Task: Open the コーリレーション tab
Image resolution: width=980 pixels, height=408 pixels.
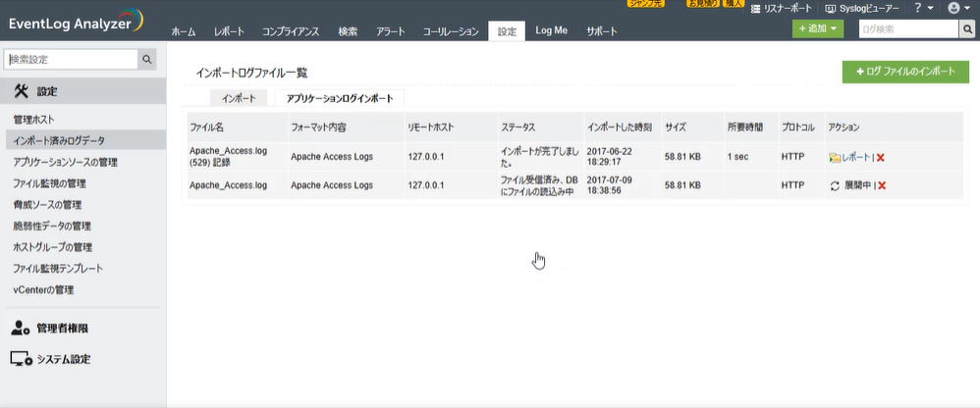Action: (x=451, y=31)
